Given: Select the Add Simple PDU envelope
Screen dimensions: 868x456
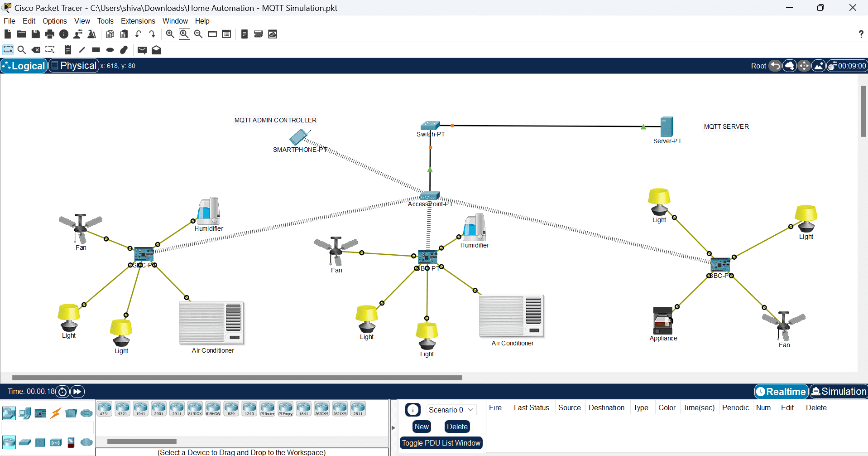Looking at the screenshot, I should (x=142, y=50).
